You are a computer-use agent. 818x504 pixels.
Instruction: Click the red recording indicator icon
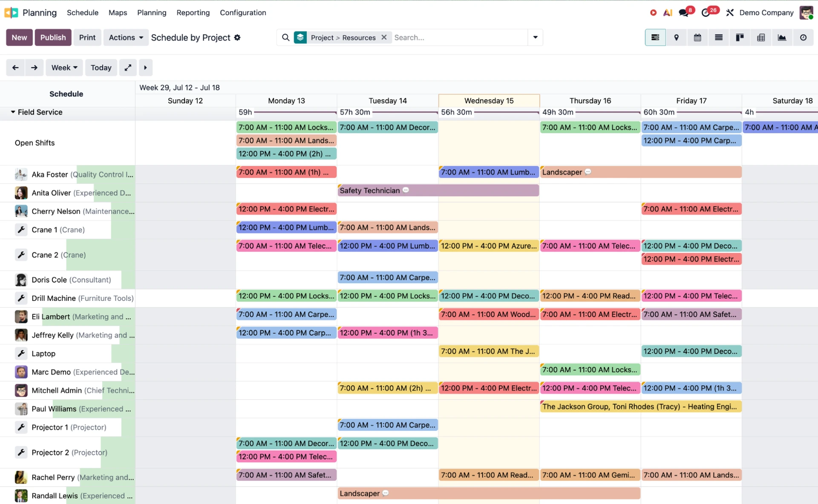tap(653, 13)
